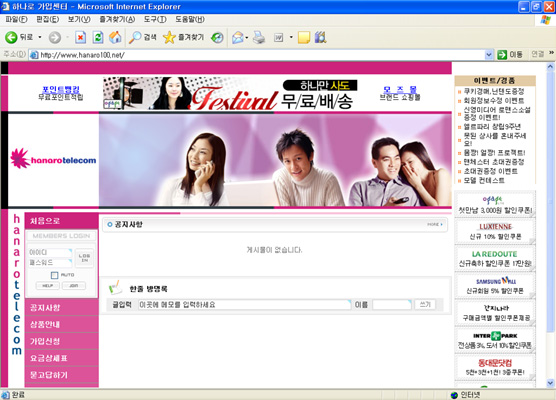
Task: Open the Edit button dropdown arrow
Action: (291, 37)
